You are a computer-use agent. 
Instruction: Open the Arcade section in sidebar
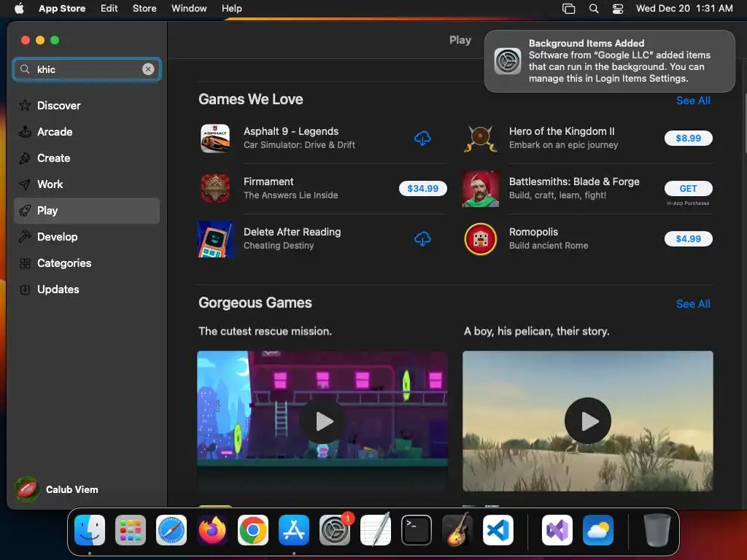pos(87,131)
